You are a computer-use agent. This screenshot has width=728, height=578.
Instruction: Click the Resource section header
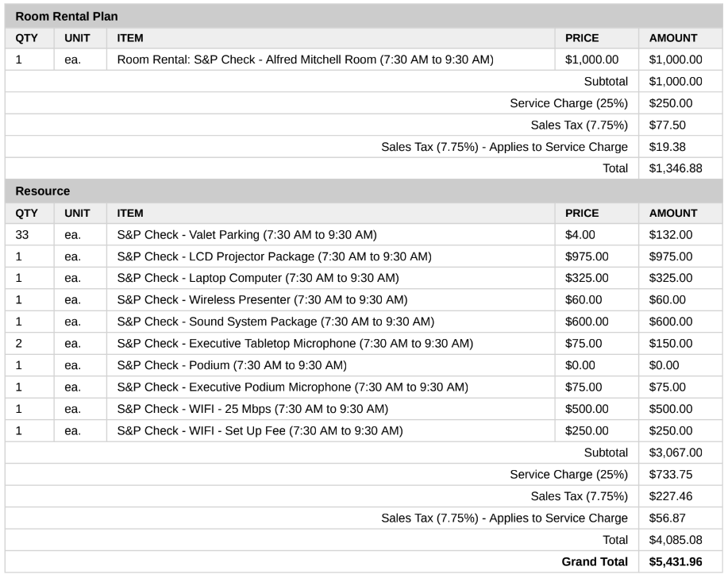43,191
